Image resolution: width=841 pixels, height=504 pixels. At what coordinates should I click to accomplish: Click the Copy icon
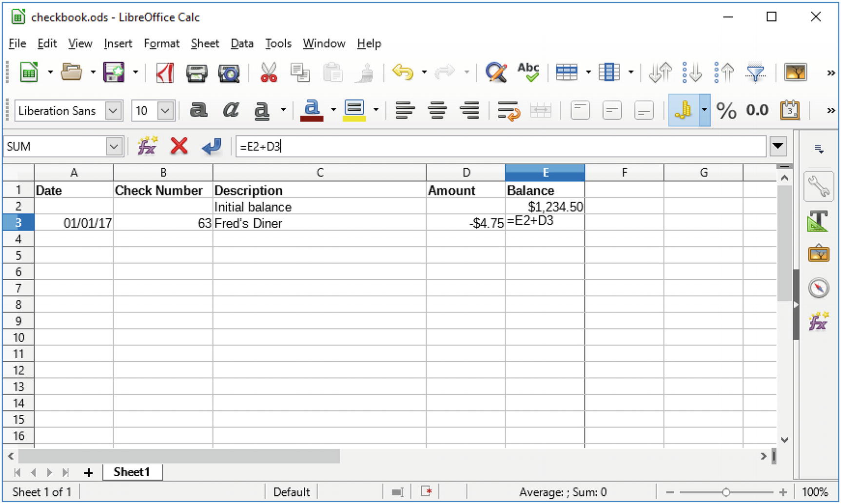coord(300,73)
